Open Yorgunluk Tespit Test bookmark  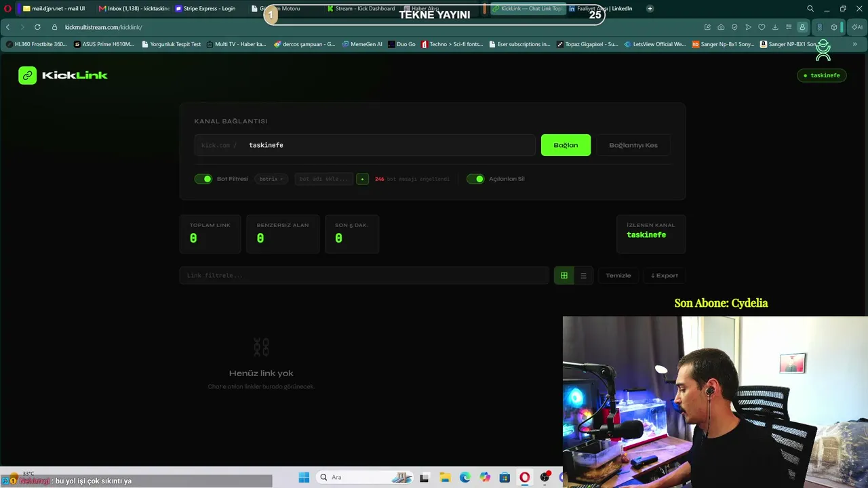(x=172, y=44)
